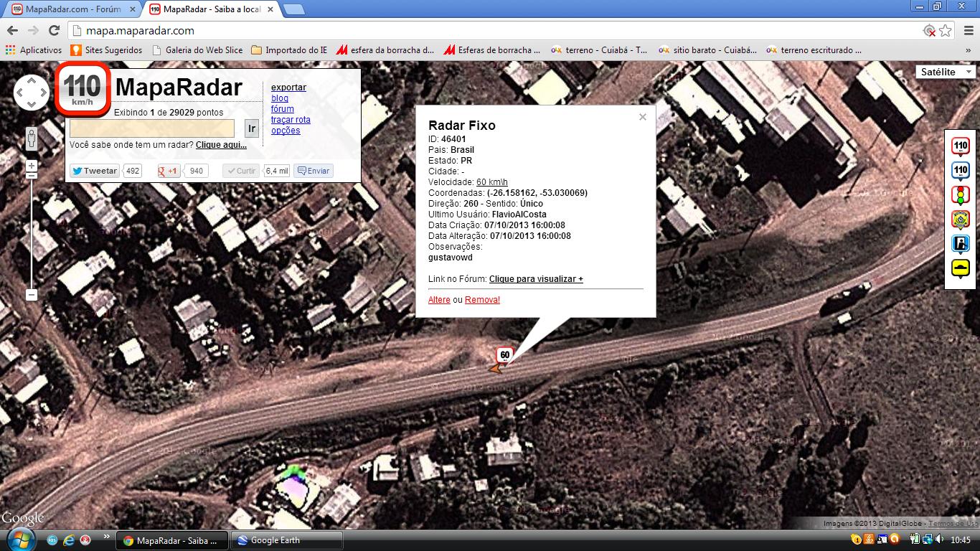Image resolution: width=980 pixels, height=551 pixels.
Task: Open Galeria do Web Slice bookmark
Action: pyautogui.click(x=197, y=50)
